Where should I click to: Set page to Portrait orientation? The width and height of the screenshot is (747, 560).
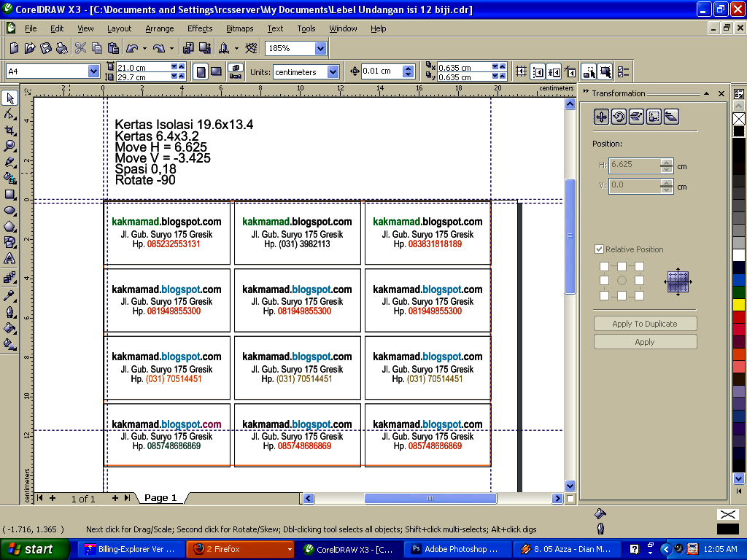coord(201,72)
